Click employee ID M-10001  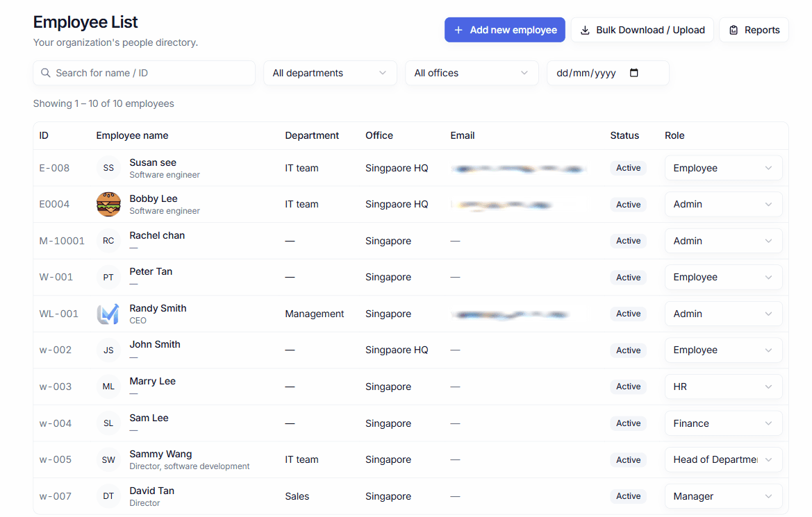62,241
